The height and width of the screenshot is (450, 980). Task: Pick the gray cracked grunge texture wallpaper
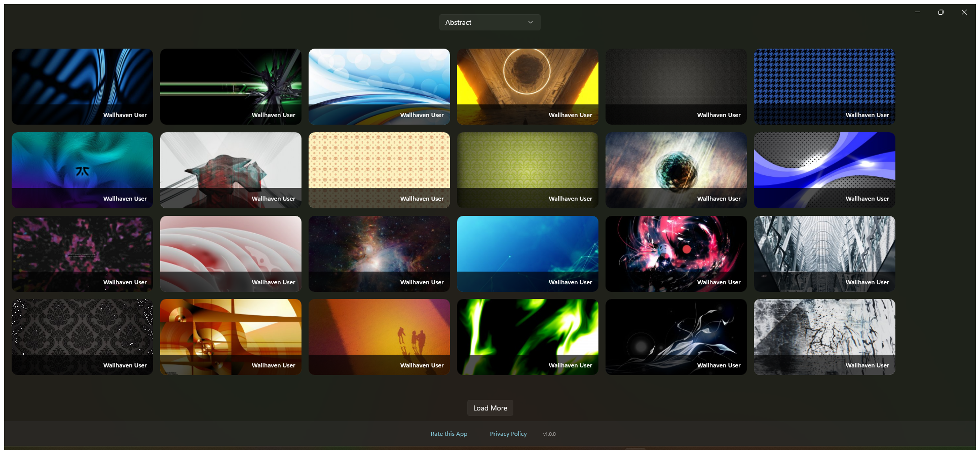[x=824, y=337]
